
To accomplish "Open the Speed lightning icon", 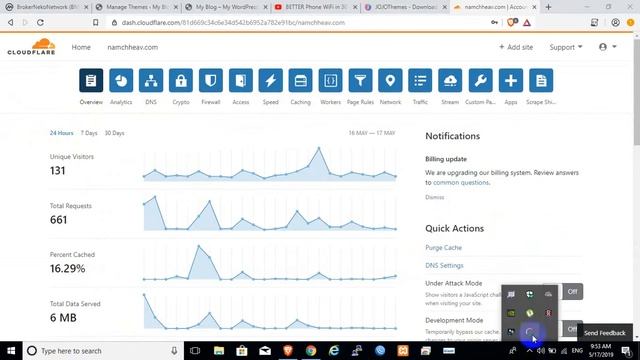I will coord(271,80).
